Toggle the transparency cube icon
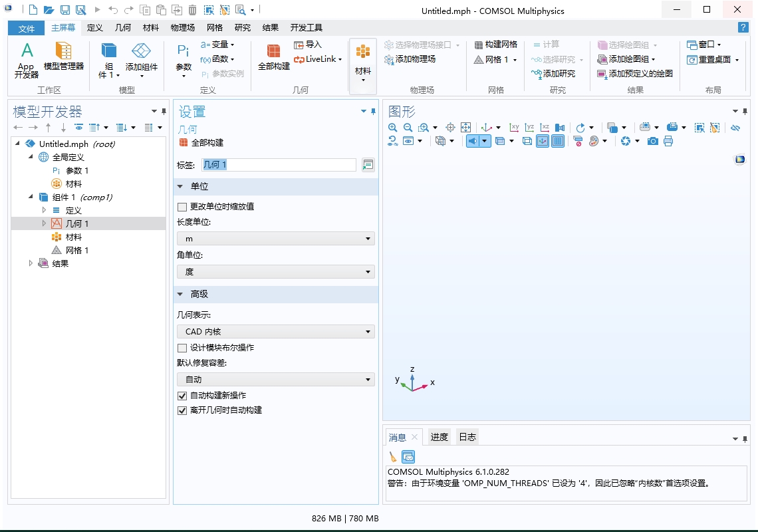 click(x=500, y=141)
